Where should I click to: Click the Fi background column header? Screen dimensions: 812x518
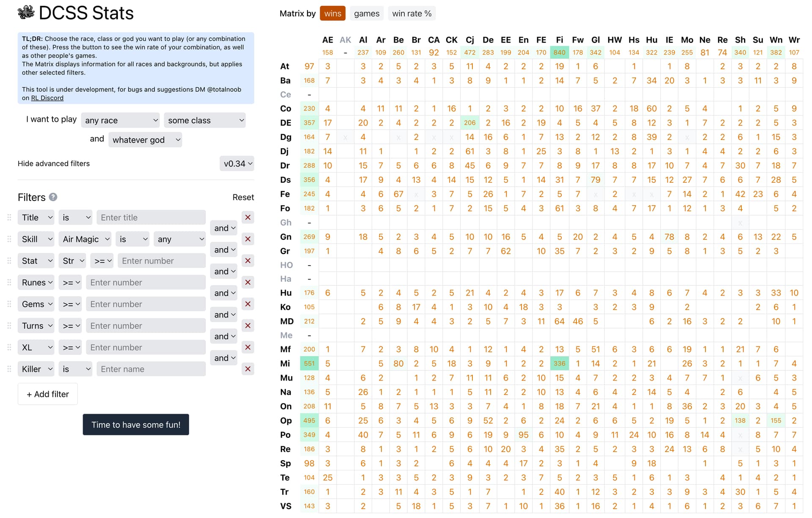[x=559, y=40]
